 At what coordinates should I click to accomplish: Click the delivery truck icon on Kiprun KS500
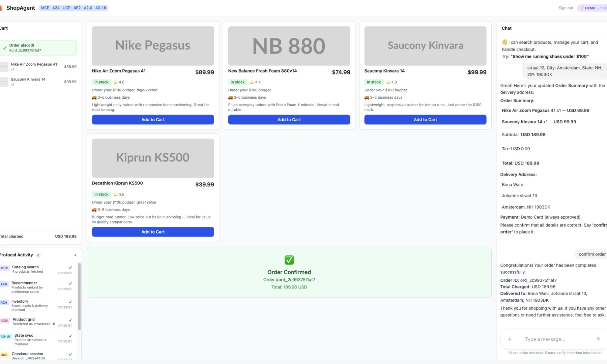click(94, 210)
